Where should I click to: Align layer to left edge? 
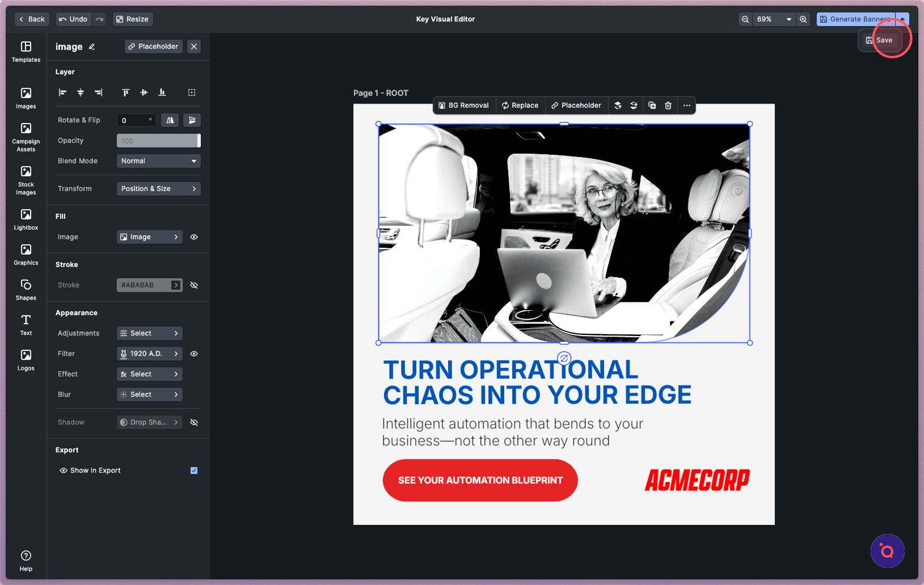[x=63, y=92]
